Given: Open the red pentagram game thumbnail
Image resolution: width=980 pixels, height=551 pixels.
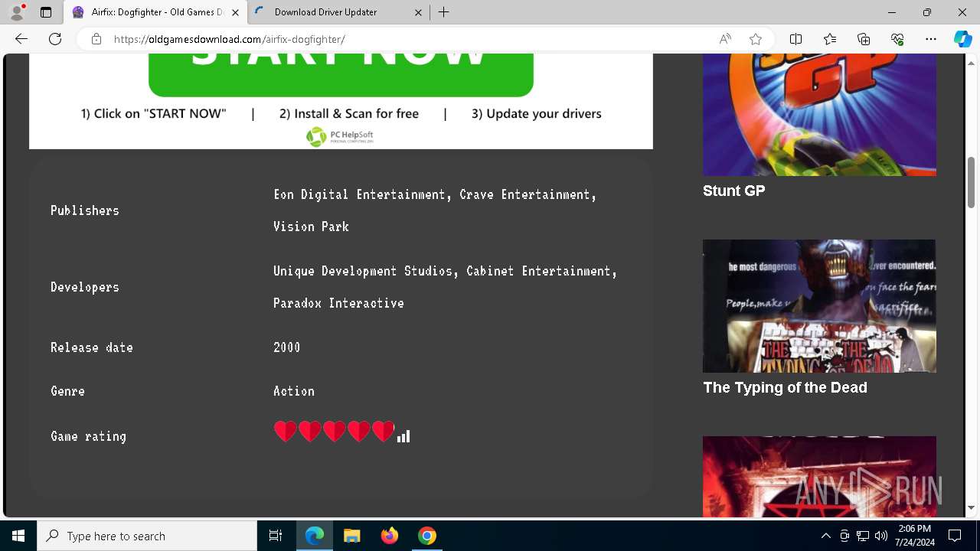Looking at the screenshot, I should pyautogui.click(x=819, y=477).
